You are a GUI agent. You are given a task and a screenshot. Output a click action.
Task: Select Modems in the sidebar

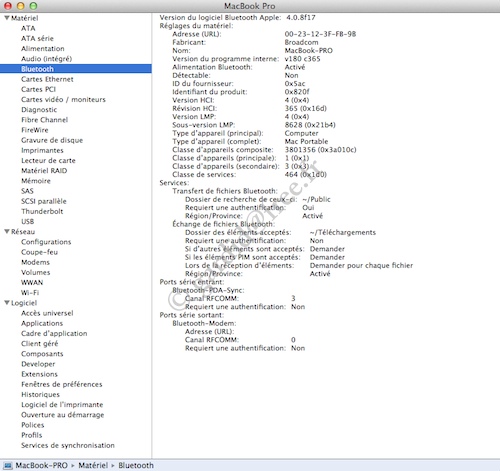35,262
